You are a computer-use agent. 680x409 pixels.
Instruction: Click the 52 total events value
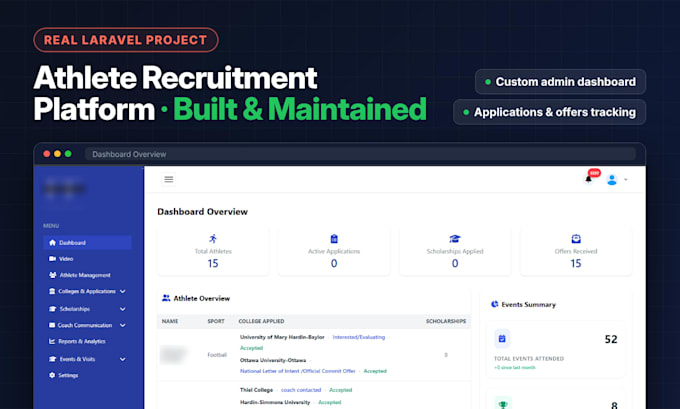(611, 339)
